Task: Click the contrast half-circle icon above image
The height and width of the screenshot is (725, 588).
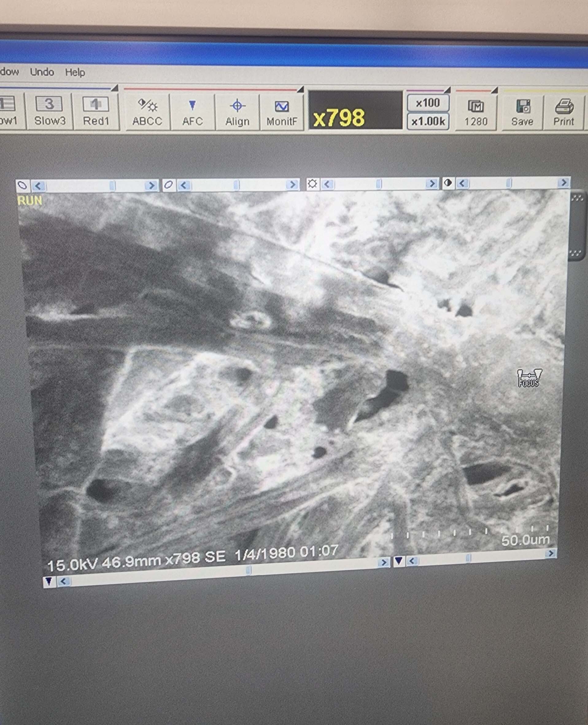Action: pyautogui.click(x=448, y=183)
